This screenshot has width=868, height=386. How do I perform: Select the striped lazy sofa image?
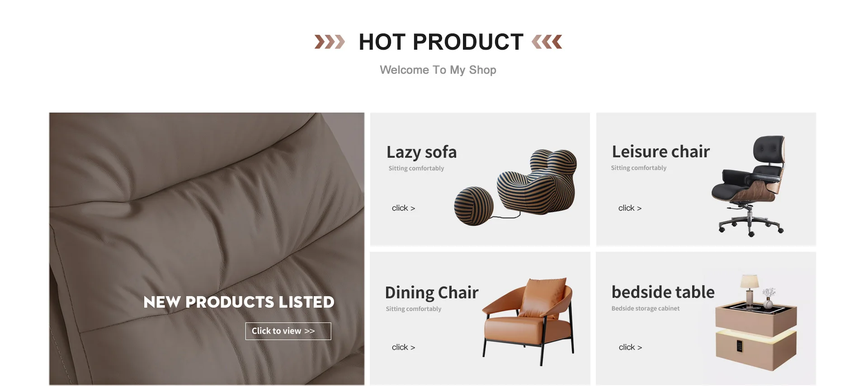[x=537, y=182]
